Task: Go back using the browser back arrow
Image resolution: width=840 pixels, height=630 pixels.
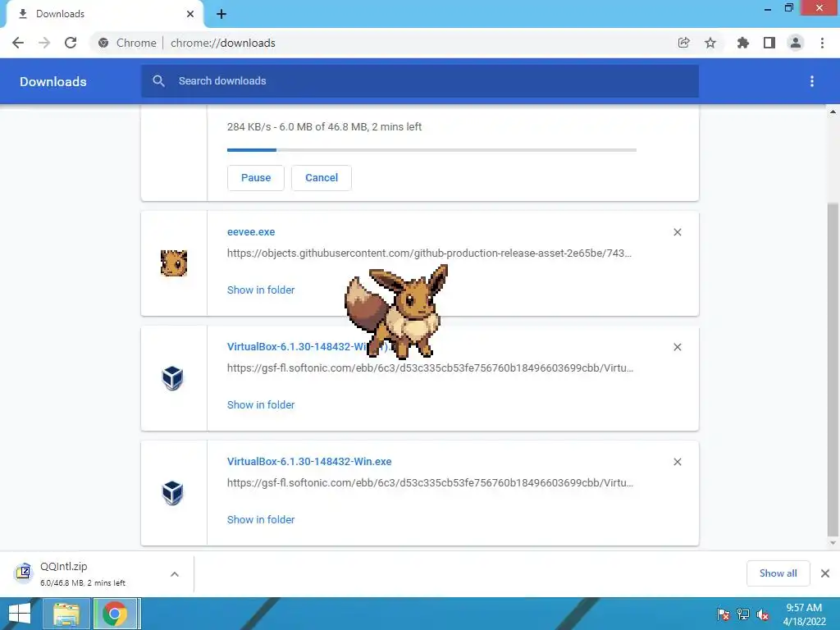Action: (x=18, y=43)
